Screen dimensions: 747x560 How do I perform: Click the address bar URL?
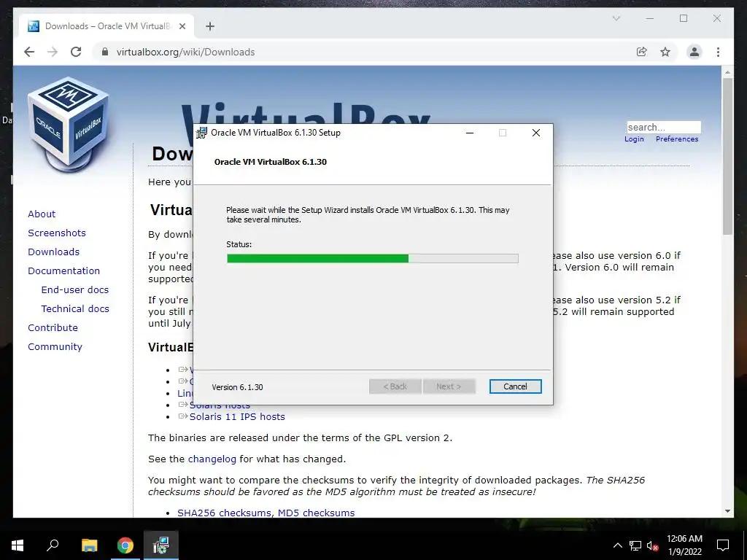click(186, 52)
